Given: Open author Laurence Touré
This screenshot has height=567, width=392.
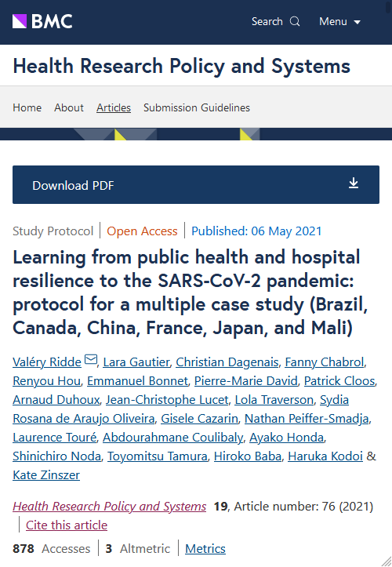Looking at the screenshot, I should (x=55, y=437).
